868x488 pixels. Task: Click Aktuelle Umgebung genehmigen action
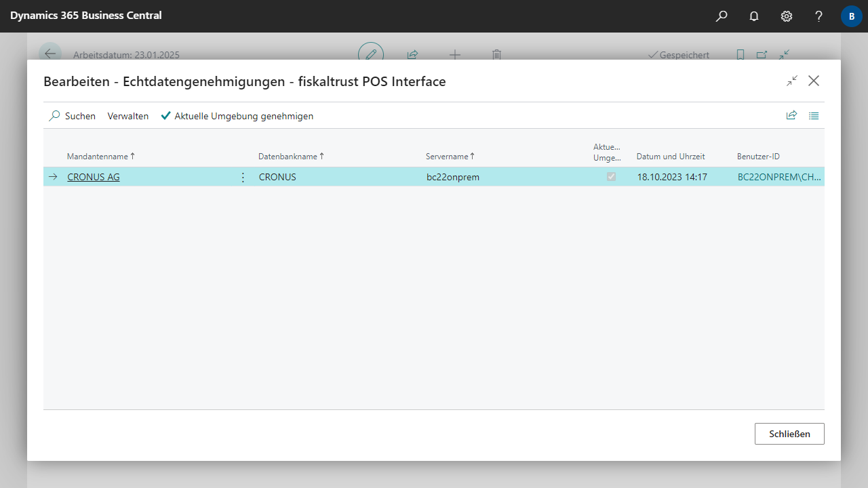(237, 116)
